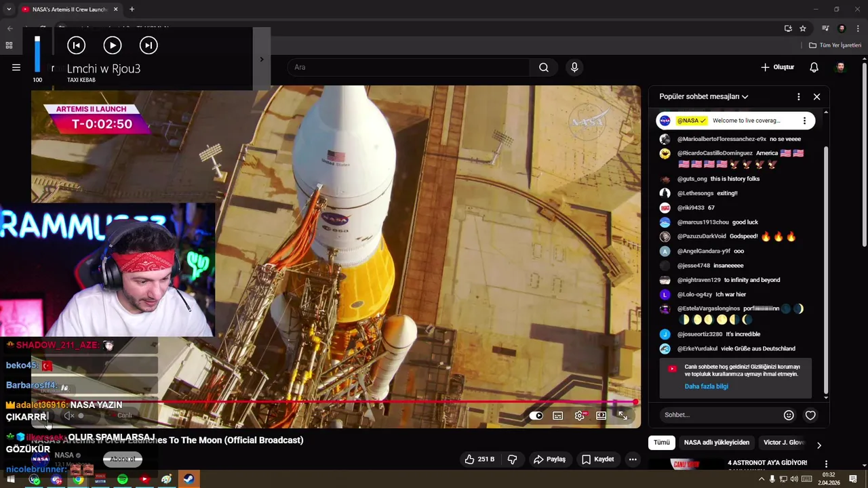Select the NASA adlı yükleyiciden chip
This screenshot has width=868, height=488.
click(717, 443)
